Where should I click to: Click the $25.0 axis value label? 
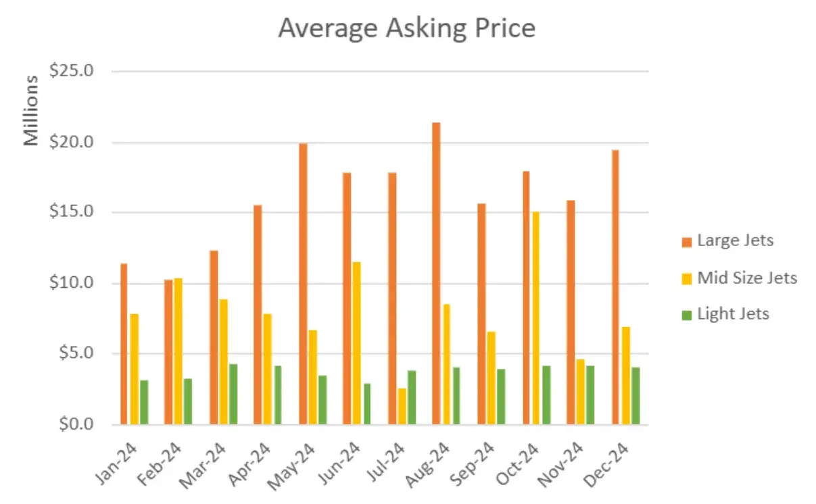[71, 71]
